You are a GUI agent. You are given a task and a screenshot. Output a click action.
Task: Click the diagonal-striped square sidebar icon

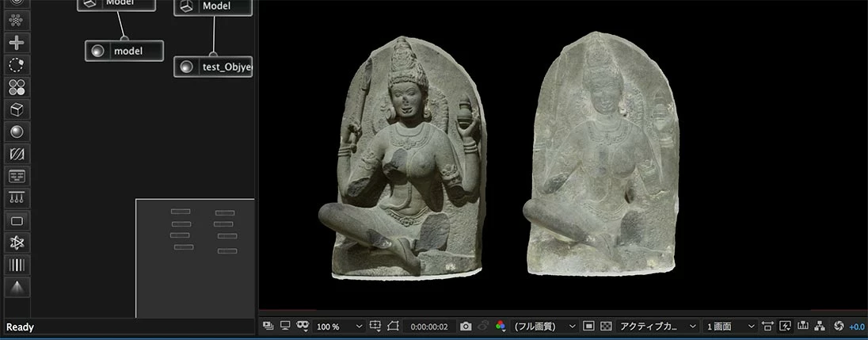pos(17,154)
